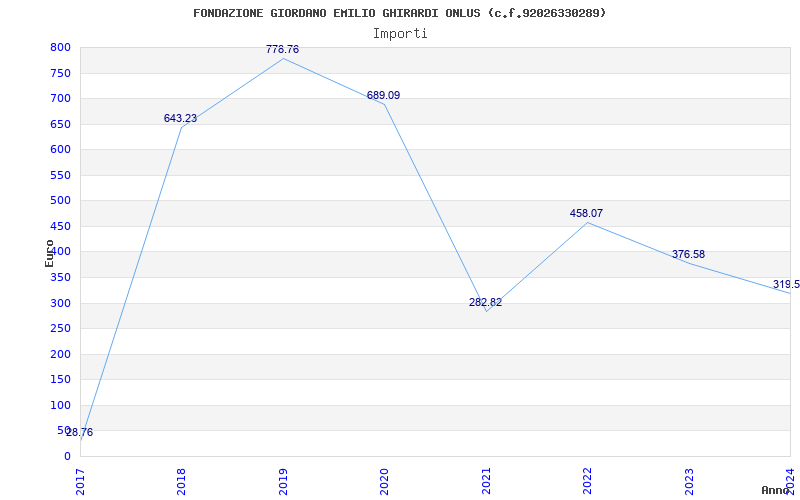This screenshot has height=500, width=800.
Task: Click the 200 value on Euro axis
Action: (x=60, y=354)
